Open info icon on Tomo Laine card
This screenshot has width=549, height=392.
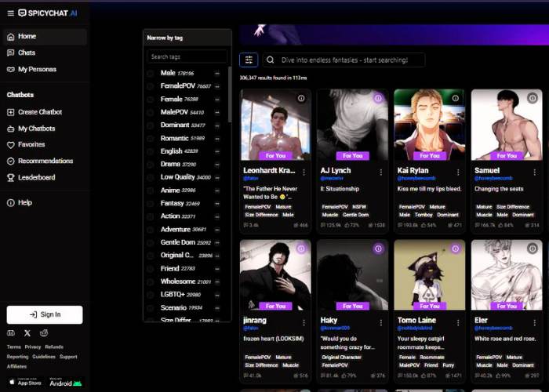point(456,249)
